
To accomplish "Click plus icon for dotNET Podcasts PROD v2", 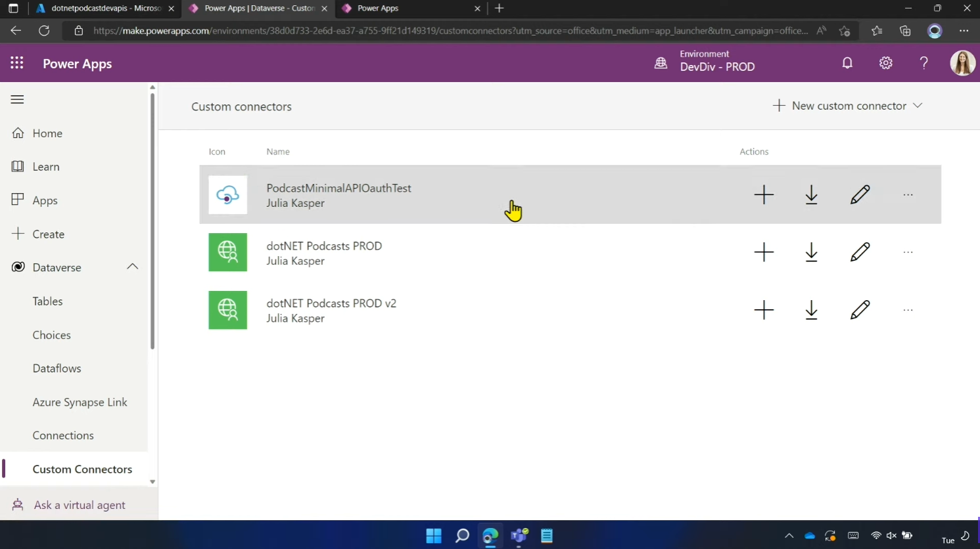I will pos(764,310).
